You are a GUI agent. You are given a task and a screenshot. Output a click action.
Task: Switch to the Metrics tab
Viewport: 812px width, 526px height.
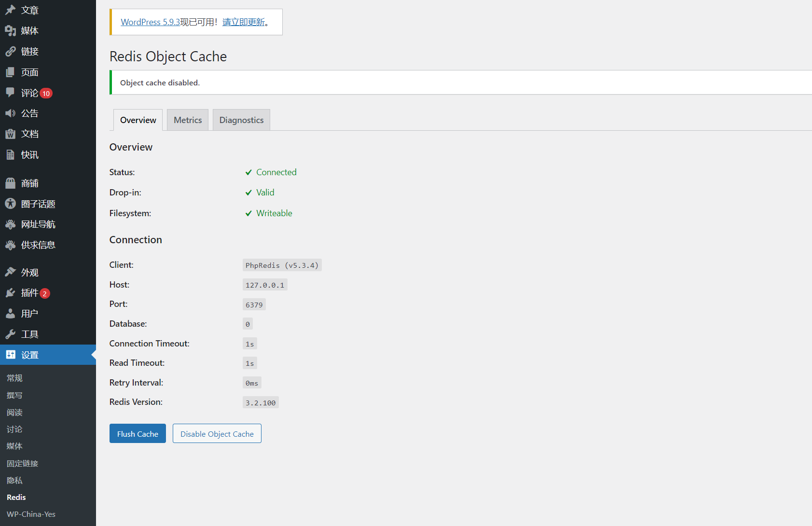188,120
